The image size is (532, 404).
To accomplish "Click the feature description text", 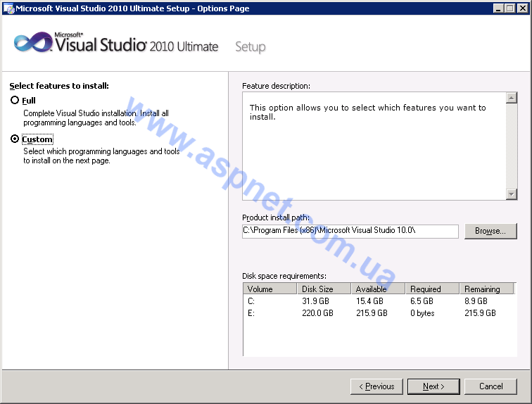I will (x=368, y=113).
